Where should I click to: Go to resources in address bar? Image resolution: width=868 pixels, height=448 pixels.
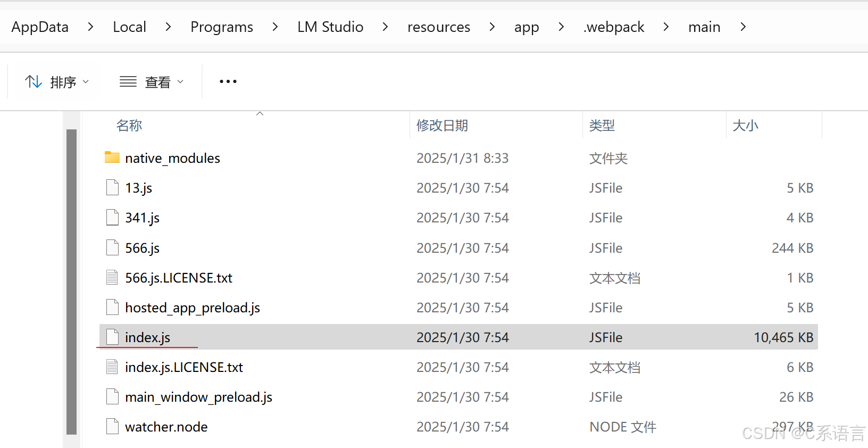click(439, 27)
